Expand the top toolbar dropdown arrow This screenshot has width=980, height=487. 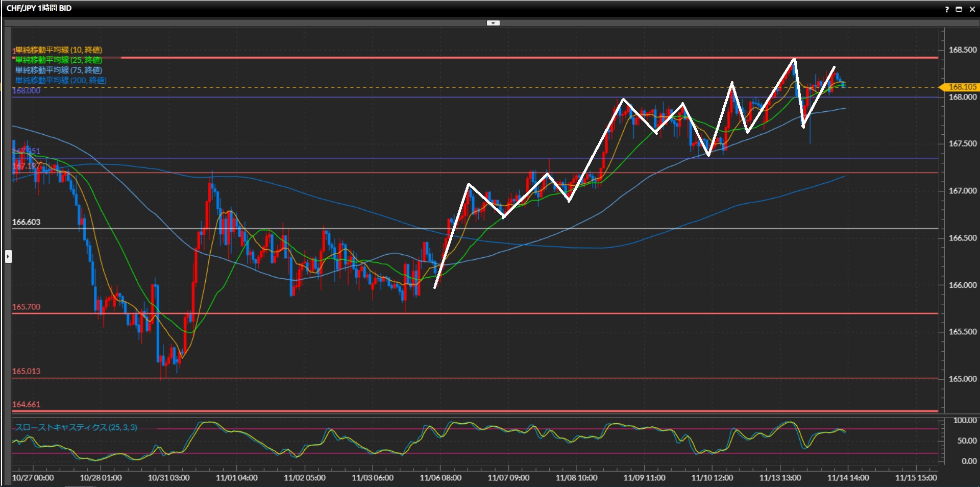pyautogui.click(x=493, y=23)
